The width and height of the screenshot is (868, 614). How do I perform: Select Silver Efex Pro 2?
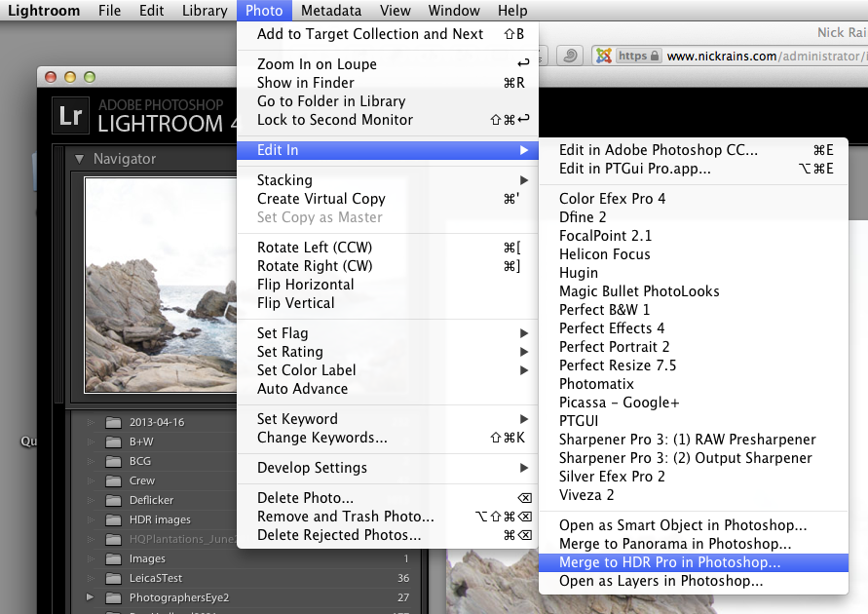tap(694, 477)
